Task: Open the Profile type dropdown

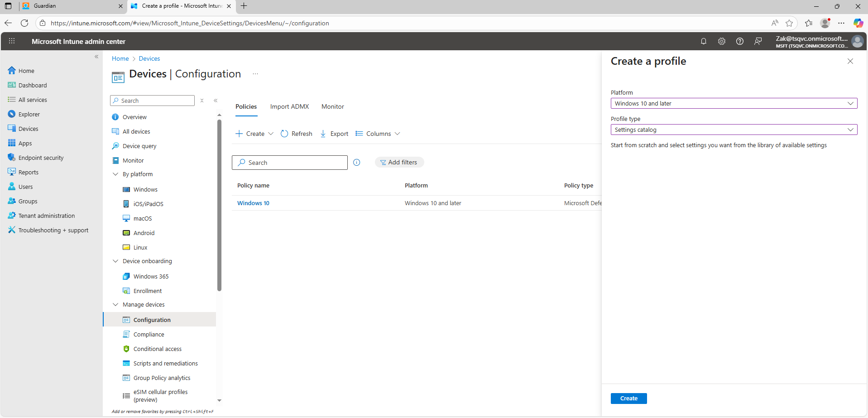Action: point(734,130)
